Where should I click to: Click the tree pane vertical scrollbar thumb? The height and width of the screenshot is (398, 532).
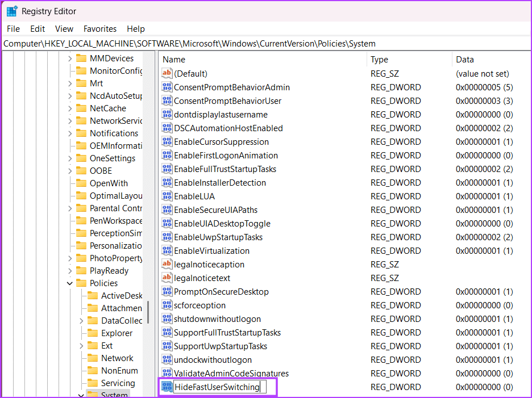click(x=148, y=312)
